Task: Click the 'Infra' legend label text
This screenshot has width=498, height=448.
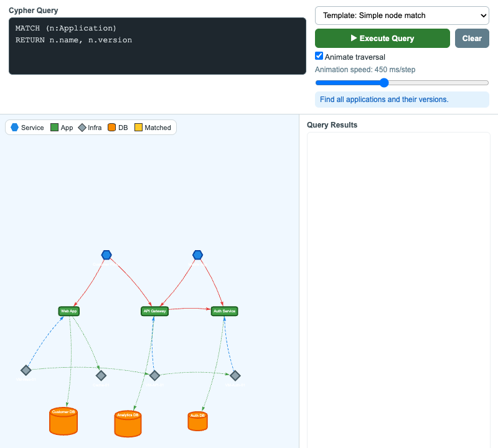Action: [95, 128]
